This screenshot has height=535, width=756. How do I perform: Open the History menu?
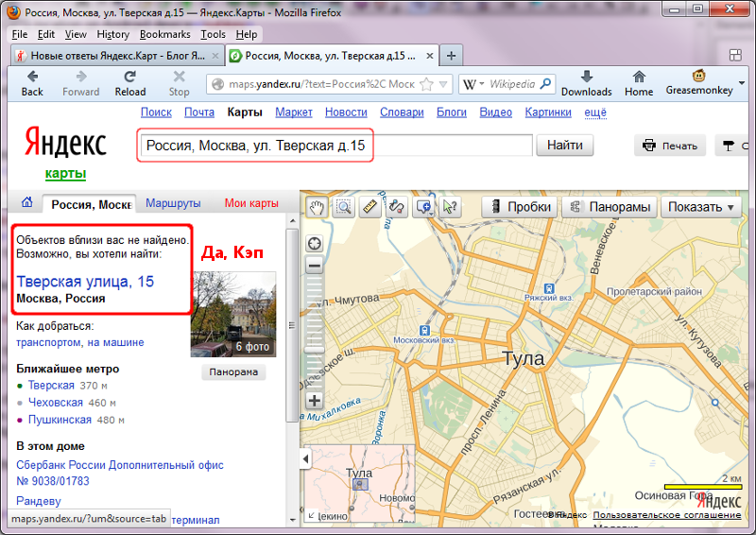[x=112, y=34]
